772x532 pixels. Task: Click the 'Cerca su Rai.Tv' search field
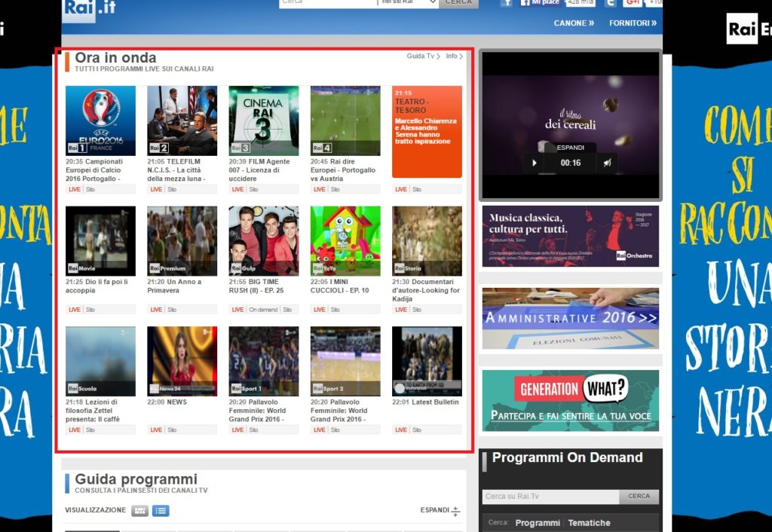(x=550, y=497)
